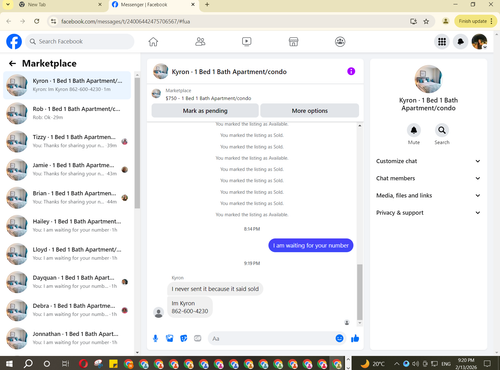This screenshot has width=500, height=370.
Task: Go to the Home feed icon
Action: (x=153, y=42)
